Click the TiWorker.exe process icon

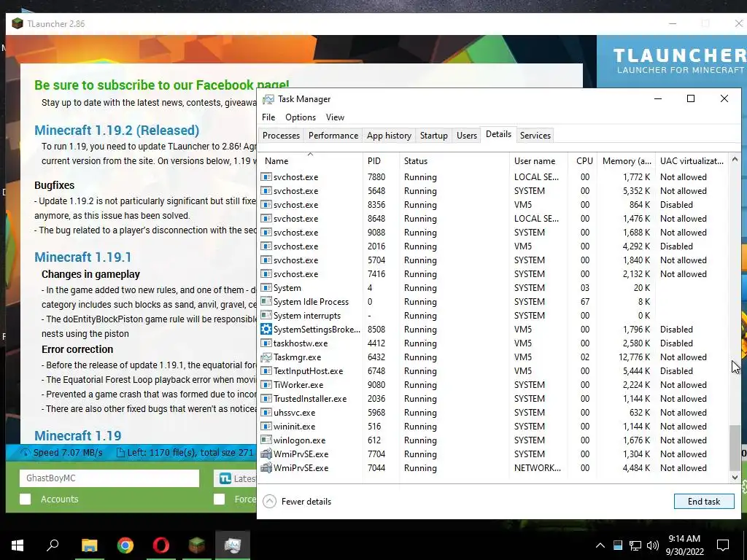pyautogui.click(x=266, y=385)
